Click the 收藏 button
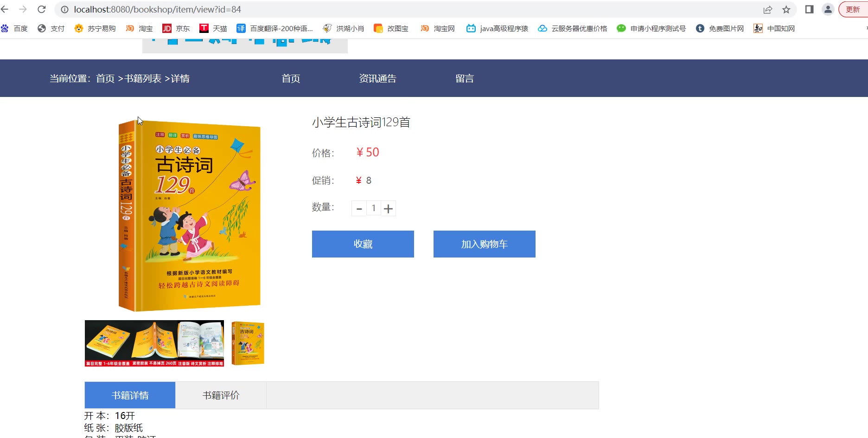 tap(363, 244)
